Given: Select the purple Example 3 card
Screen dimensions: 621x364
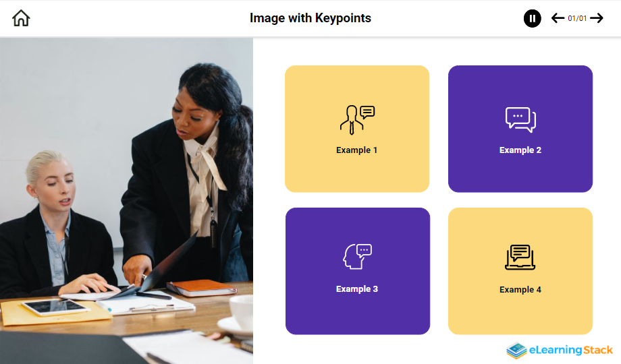Looking at the screenshot, I should click(358, 271).
